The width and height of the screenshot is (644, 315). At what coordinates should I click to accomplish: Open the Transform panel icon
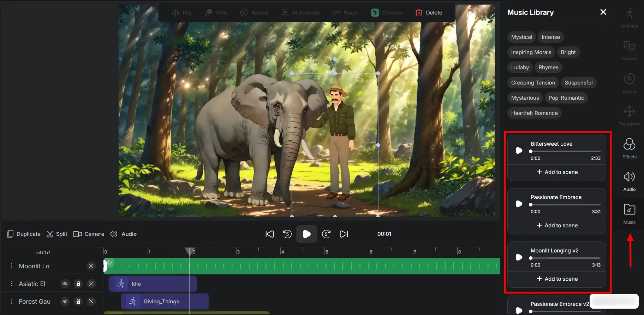click(x=629, y=116)
